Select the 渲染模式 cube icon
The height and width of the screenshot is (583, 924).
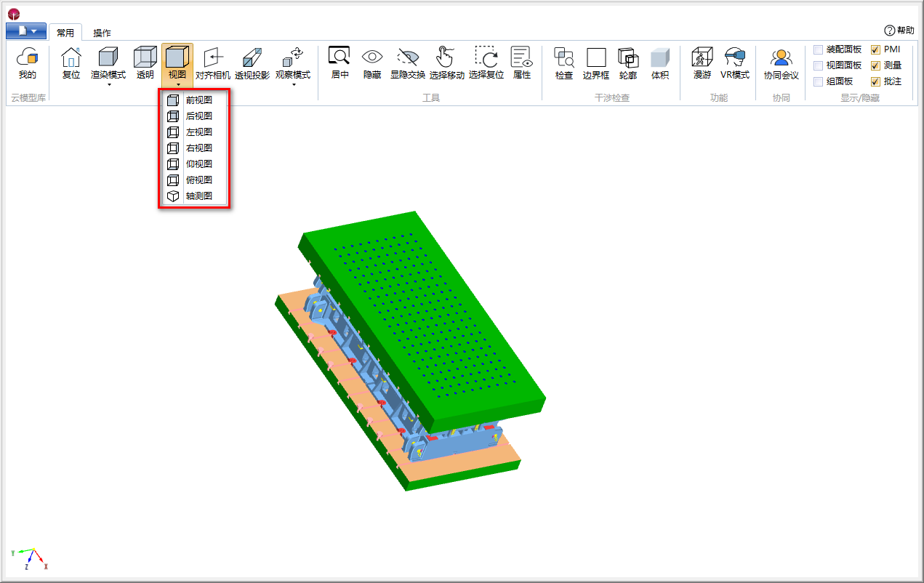tap(108, 57)
